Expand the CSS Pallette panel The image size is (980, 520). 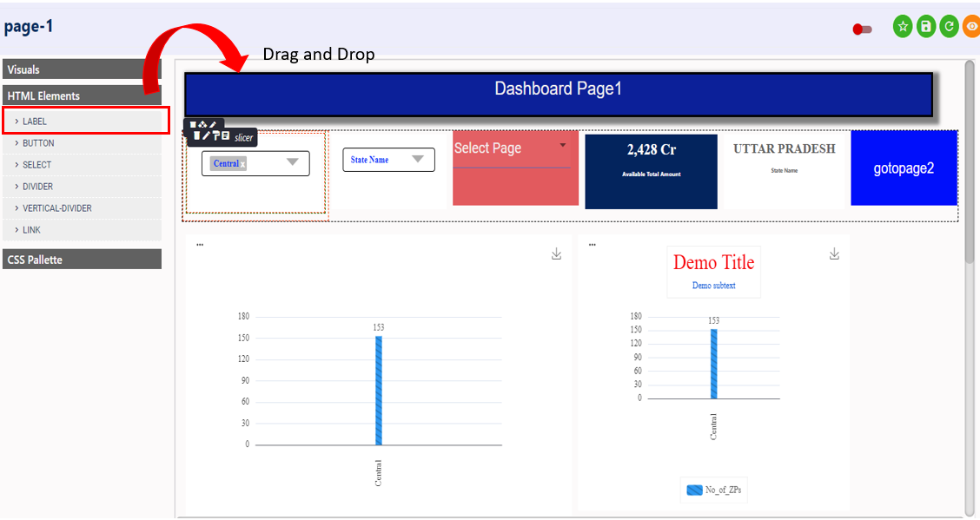click(82, 260)
